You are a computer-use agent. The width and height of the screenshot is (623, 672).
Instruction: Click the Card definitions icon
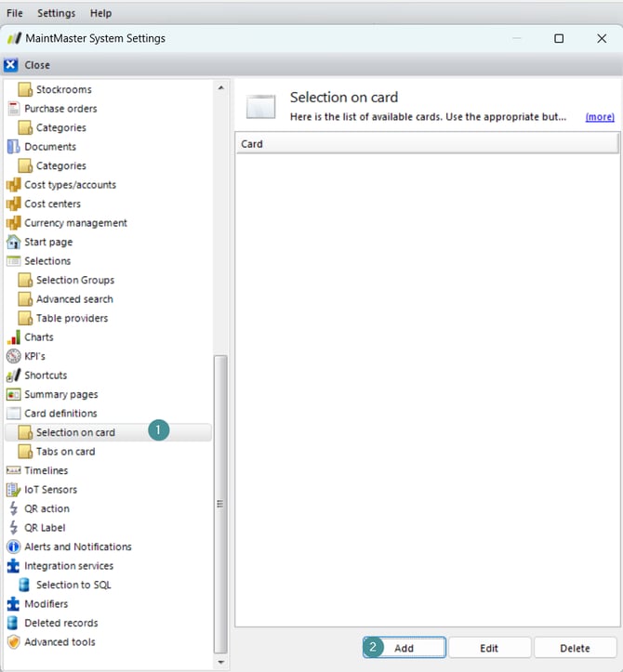click(13, 413)
